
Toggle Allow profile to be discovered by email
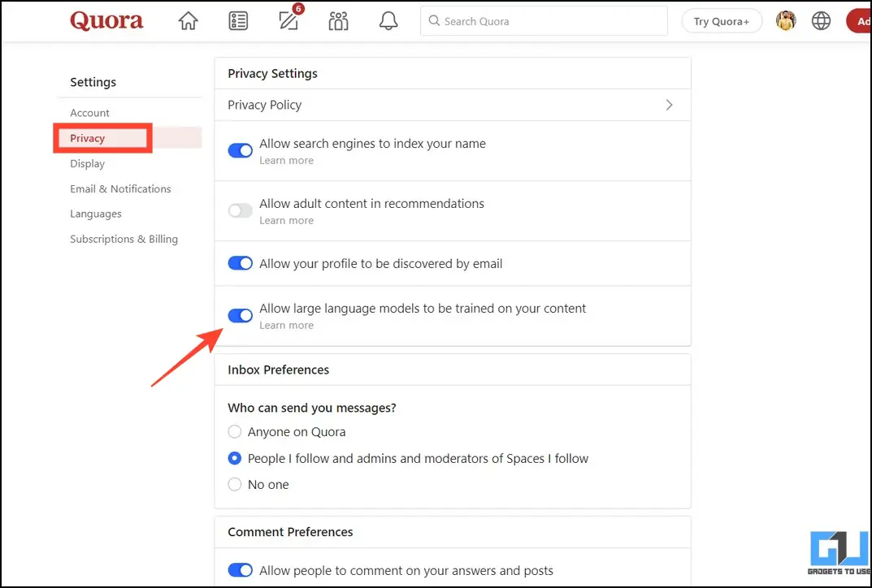(241, 263)
